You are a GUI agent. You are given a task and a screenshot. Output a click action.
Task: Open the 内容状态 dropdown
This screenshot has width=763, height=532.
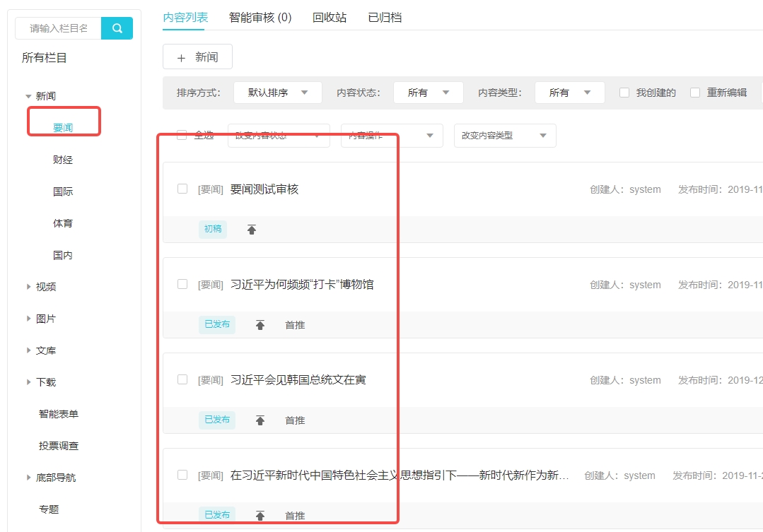click(x=428, y=93)
